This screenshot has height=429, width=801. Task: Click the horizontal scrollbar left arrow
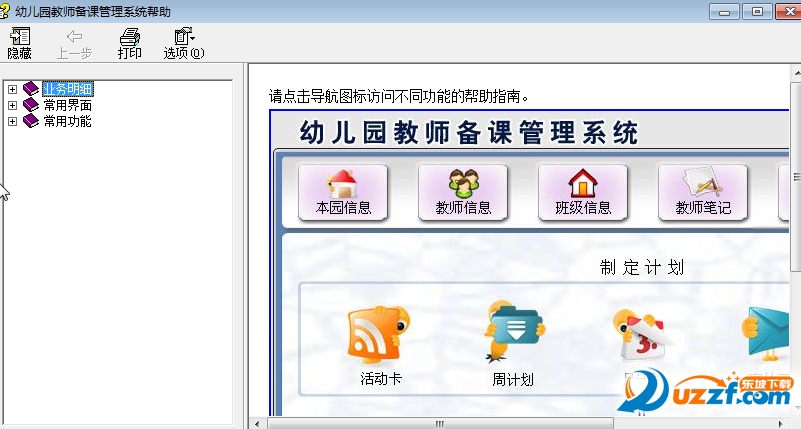(257, 424)
